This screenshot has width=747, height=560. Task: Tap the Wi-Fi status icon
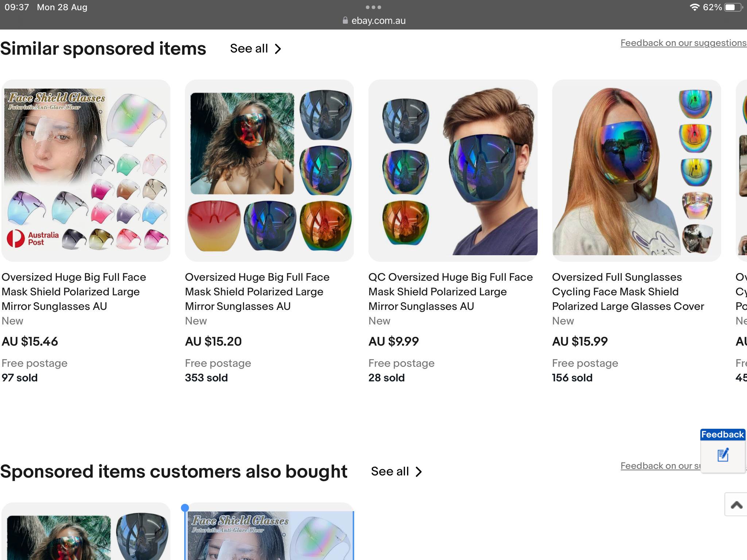(x=694, y=7)
